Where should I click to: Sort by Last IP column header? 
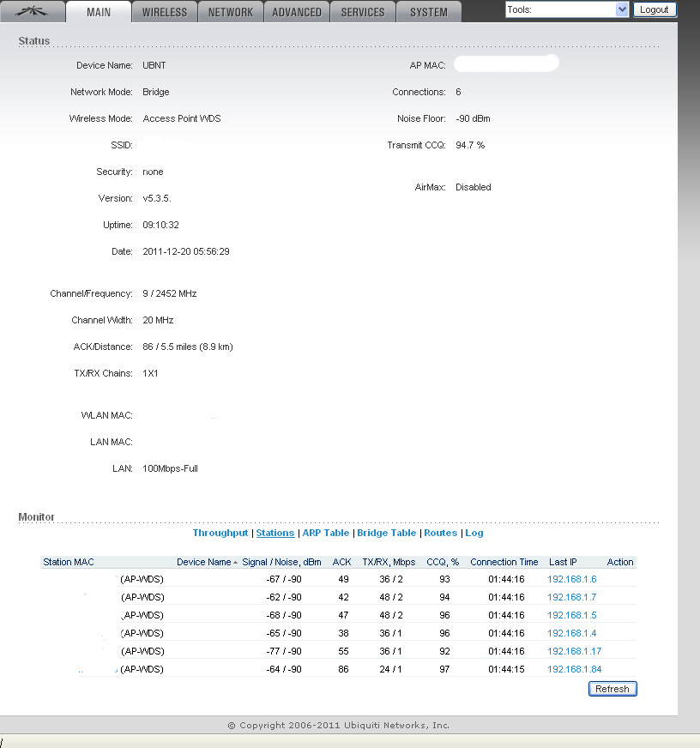(563, 562)
